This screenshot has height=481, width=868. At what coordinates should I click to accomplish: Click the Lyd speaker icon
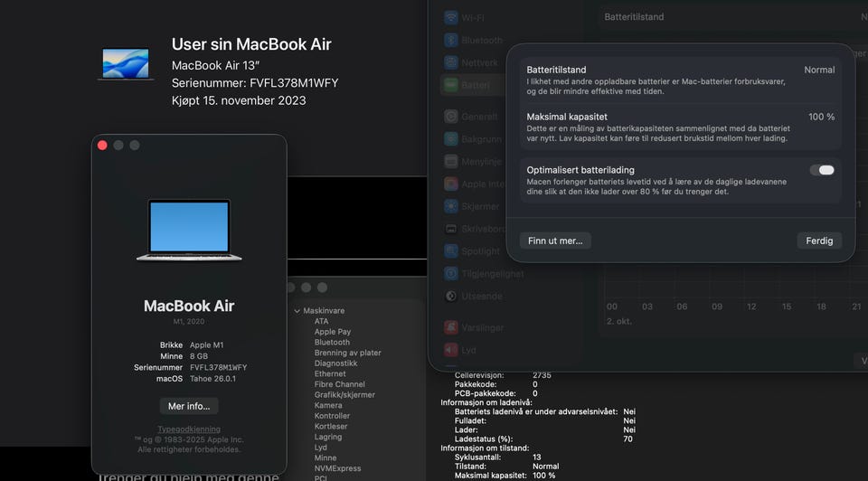coord(451,350)
